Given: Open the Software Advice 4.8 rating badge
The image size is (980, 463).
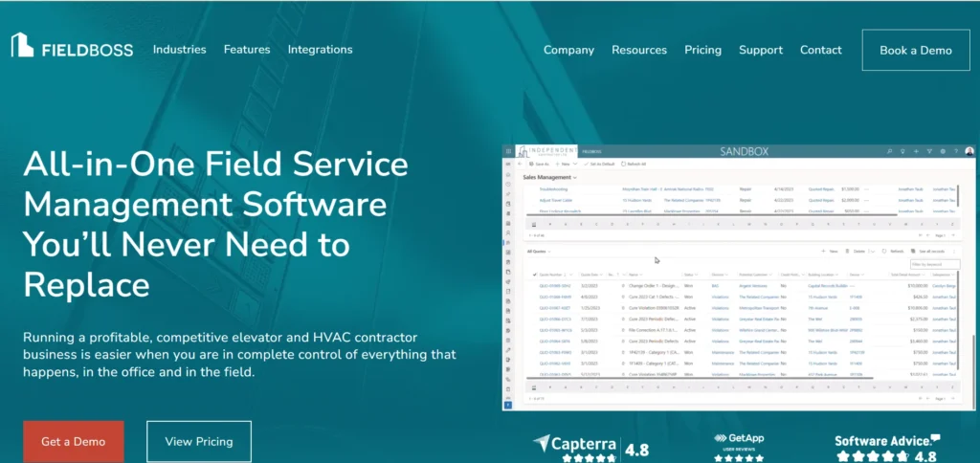Looking at the screenshot, I should [887, 448].
